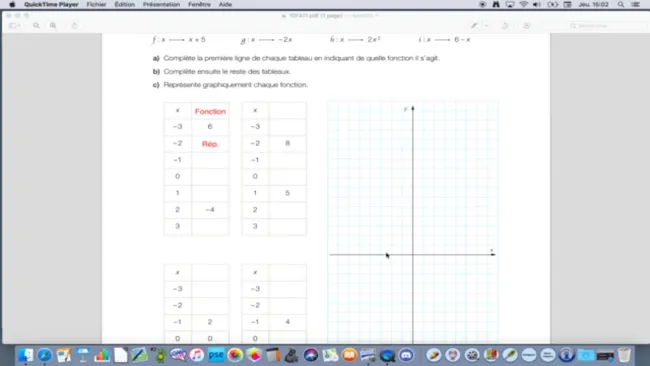
Task: Open Discord from the Dock
Action: click(x=406, y=355)
